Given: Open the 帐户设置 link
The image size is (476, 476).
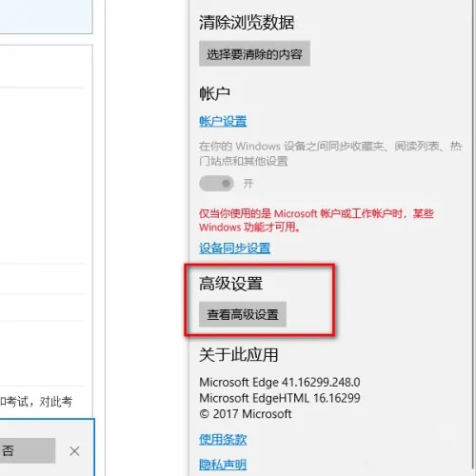Looking at the screenshot, I should coord(223,121).
